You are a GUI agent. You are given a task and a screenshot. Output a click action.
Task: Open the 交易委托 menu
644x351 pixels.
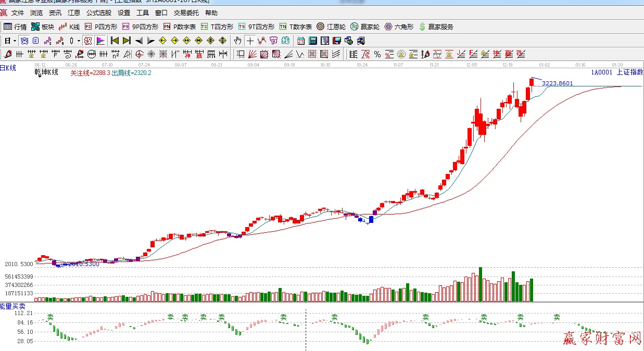(186, 13)
